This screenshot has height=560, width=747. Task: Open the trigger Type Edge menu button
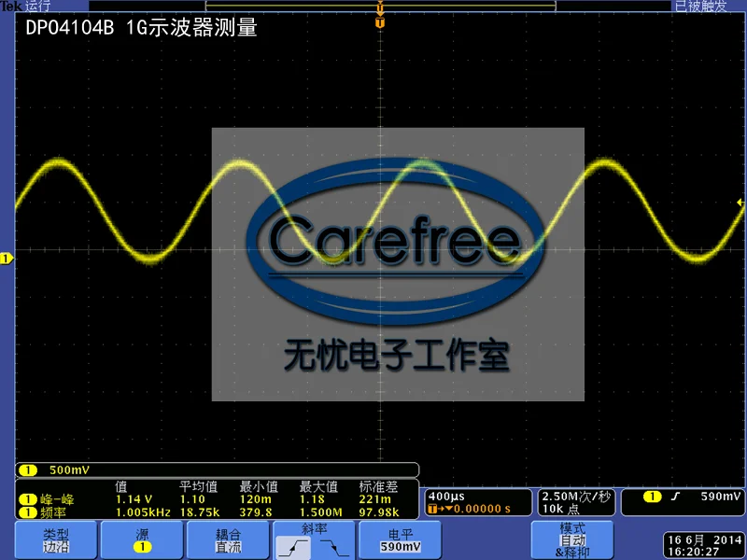point(56,540)
